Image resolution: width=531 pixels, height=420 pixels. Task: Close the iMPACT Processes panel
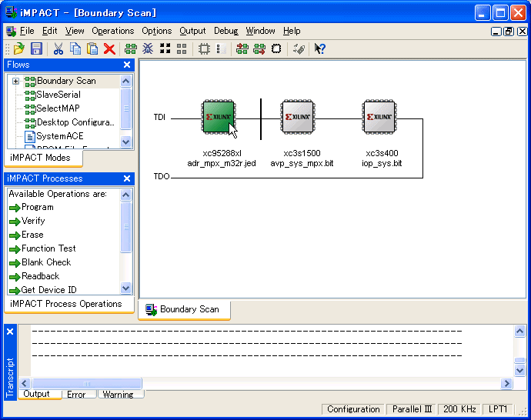tap(127, 178)
